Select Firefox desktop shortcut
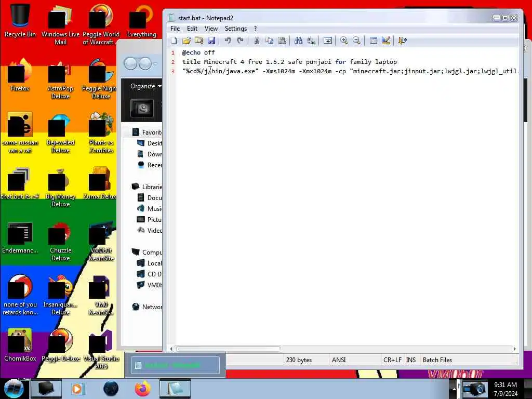 point(20,75)
